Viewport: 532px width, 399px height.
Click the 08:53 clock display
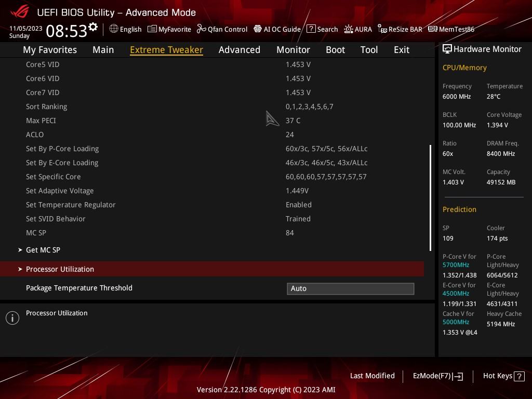tap(66, 31)
